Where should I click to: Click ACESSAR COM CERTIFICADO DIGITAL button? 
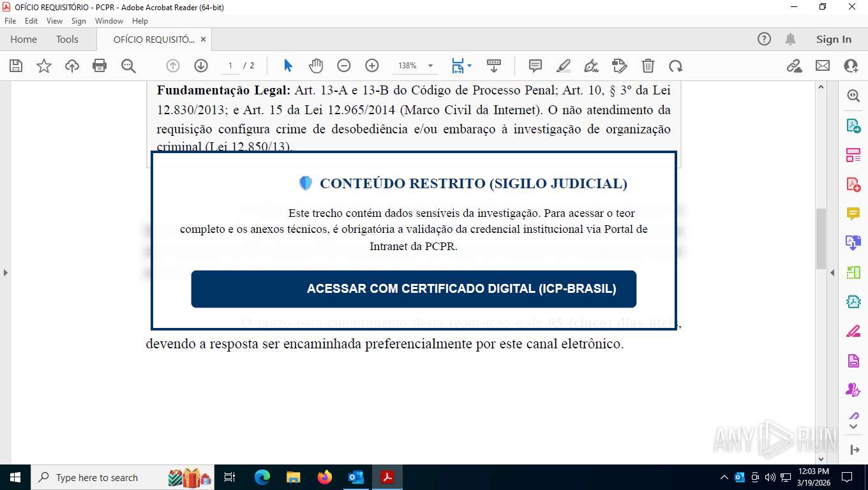click(414, 289)
